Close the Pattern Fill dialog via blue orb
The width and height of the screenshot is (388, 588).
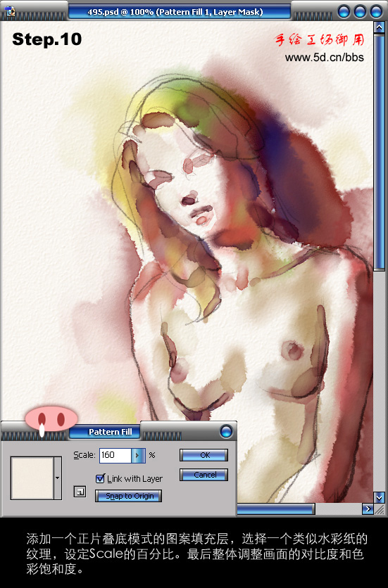coord(226,432)
